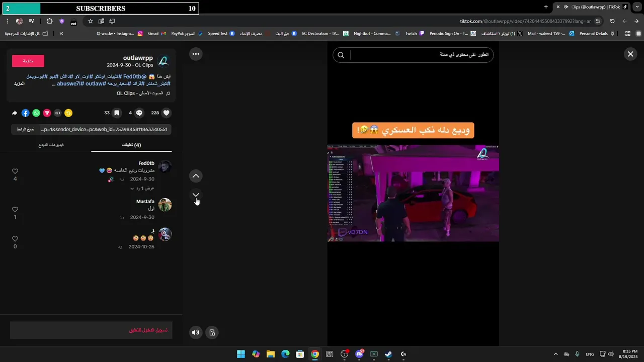Image resolution: width=644 pixels, height=362 pixels.
Task: Bookmark this page with the star icon
Action: (x=91, y=21)
